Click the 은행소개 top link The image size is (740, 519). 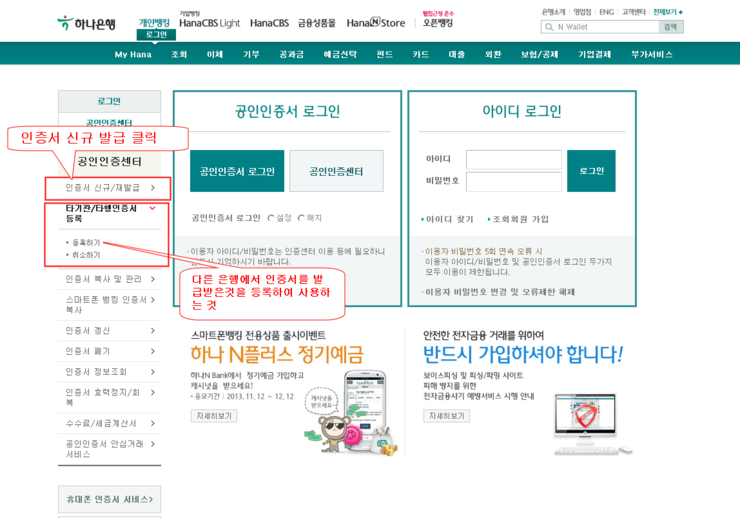point(554,12)
